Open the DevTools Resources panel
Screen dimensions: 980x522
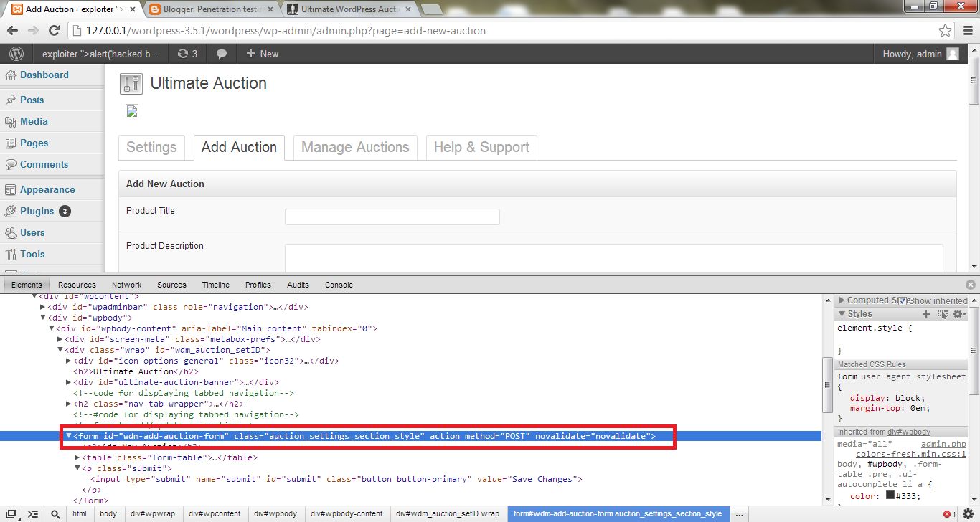pyautogui.click(x=77, y=285)
